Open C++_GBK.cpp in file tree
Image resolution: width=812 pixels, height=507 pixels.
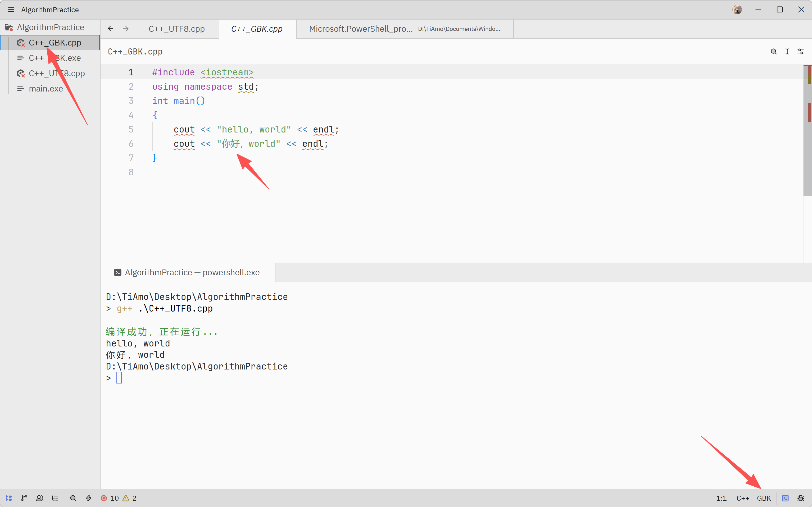tap(50, 43)
